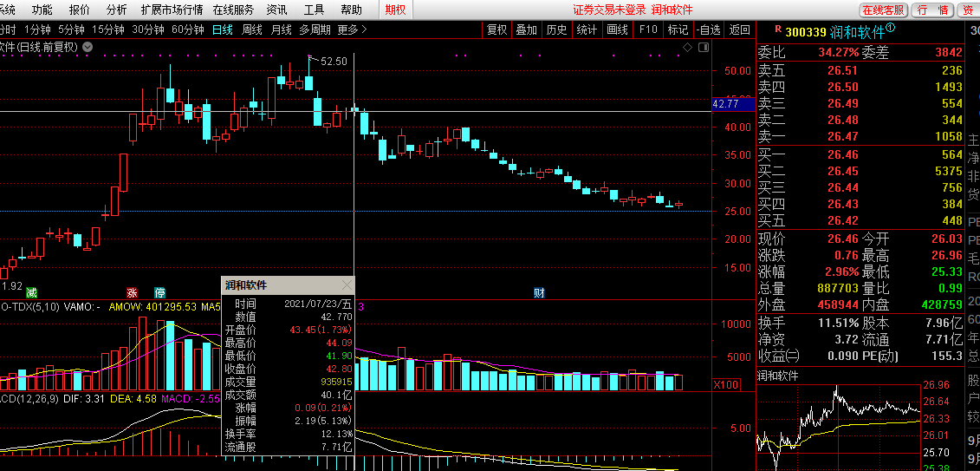This screenshot has height=471, width=980.
Task: Open the 帮助 menu
Action: click(351, 10)
